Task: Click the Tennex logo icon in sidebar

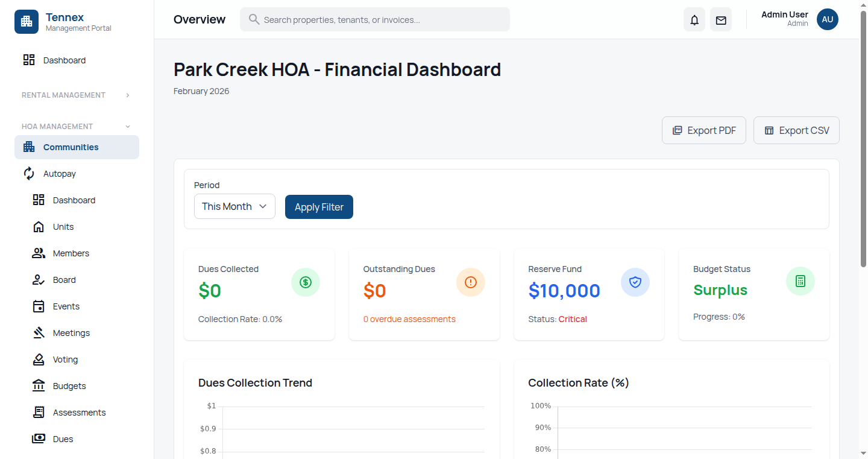Action: pos(27,21)
